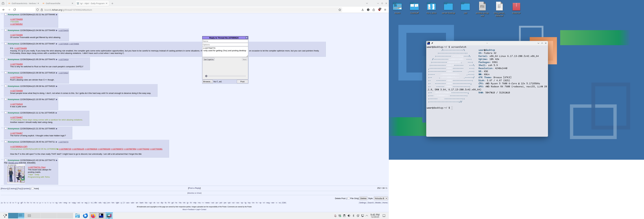This screenshot has width=644, height=219.
Task: Enable the Auto update checkbox
Action: pyautogui.click(x=33, y=188)
